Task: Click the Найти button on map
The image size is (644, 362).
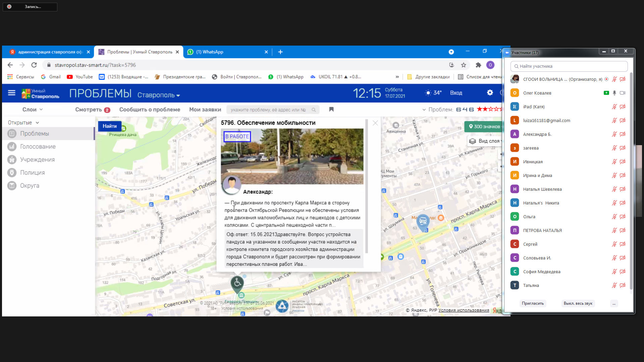Action: pos(110,126)
